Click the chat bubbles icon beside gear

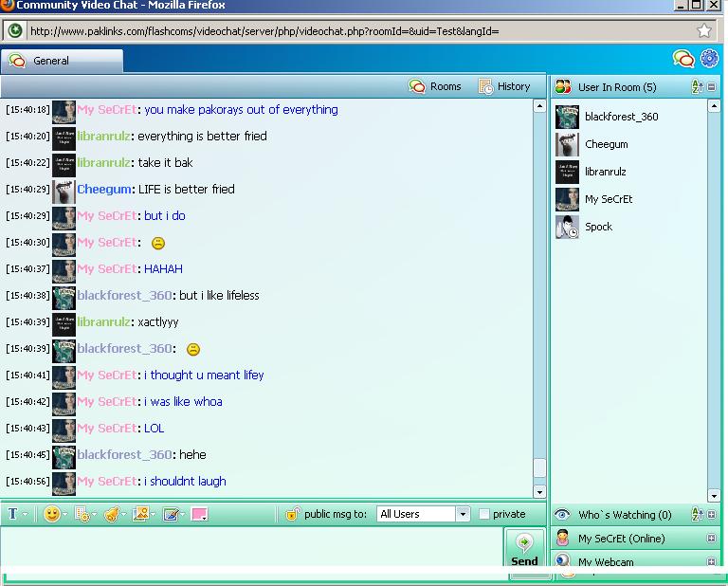click(x=683, y=59)
